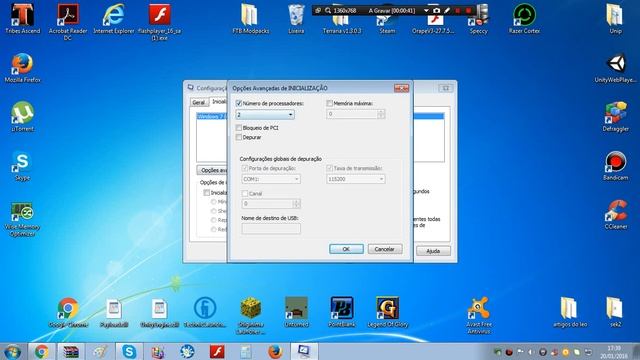
Task: Click the Memória máxima spinner arrows
Action: pyautogui.click(x=381, y=114)
